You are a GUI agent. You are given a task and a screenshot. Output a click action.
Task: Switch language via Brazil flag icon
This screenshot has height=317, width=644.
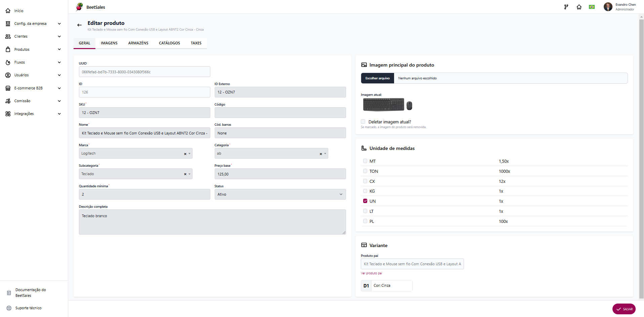592,7
